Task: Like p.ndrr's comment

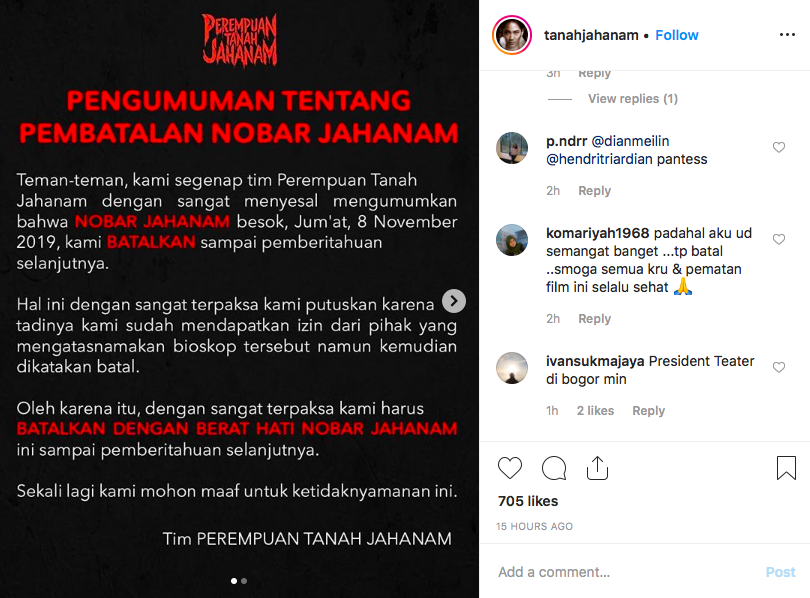Action: point(779,148)
